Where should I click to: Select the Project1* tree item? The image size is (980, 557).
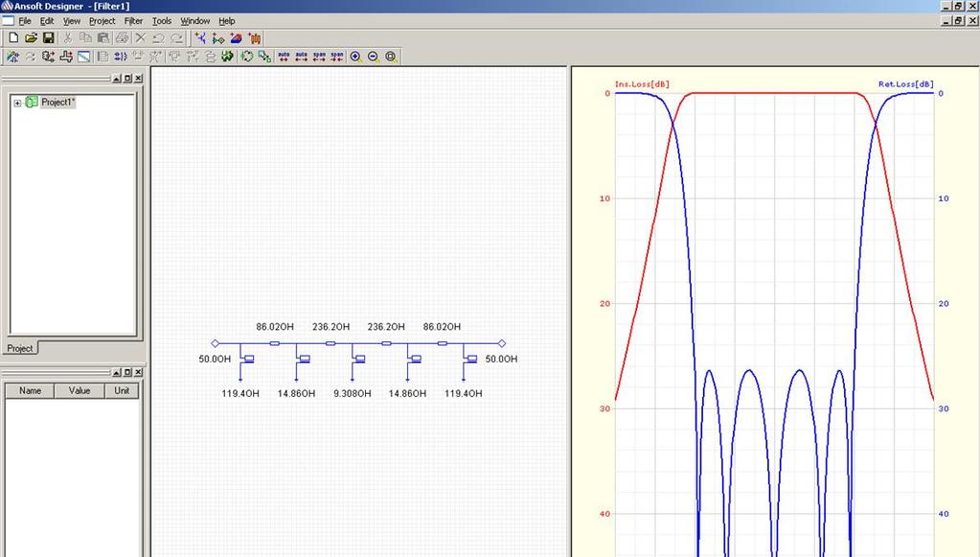58,102
